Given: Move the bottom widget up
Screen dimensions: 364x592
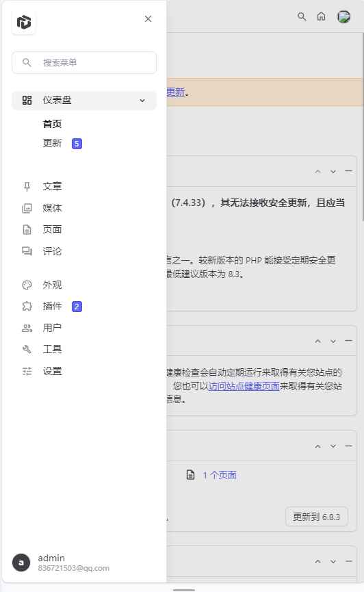Looking at the screenshot, I should pyautogui.click(x=318, y=562).
